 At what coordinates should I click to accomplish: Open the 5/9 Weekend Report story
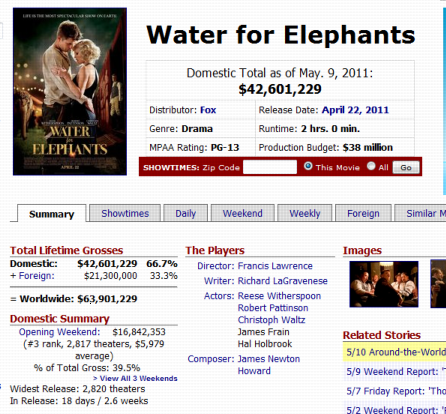point(396,372)
